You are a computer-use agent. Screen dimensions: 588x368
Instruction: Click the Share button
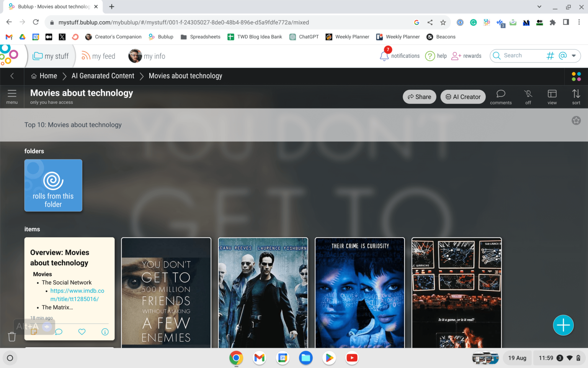(419, 97)
